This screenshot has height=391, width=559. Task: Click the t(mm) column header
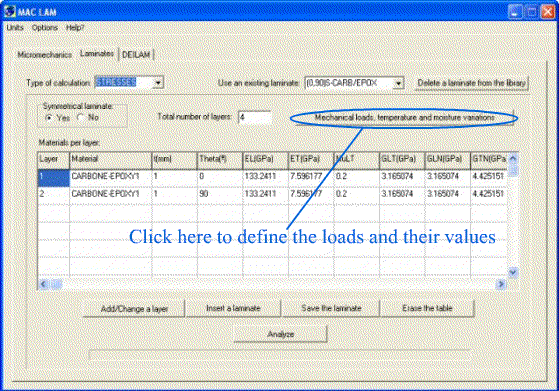click(x=174, y=160)
